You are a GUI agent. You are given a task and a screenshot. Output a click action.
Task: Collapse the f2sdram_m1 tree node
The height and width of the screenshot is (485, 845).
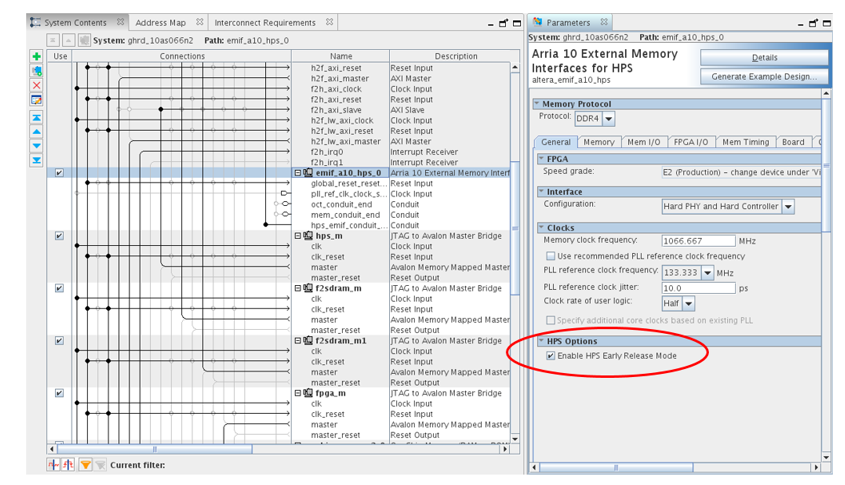pyautogui.click(x=297, y=341)
